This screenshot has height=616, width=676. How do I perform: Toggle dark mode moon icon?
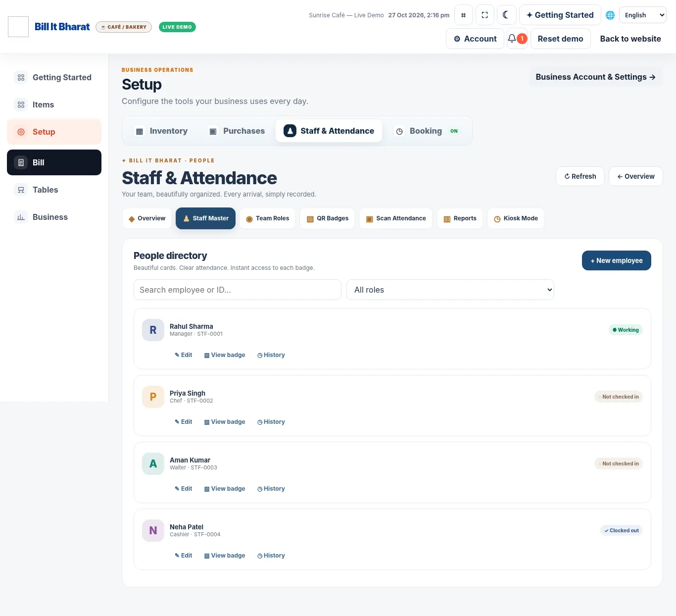point(506,15)
